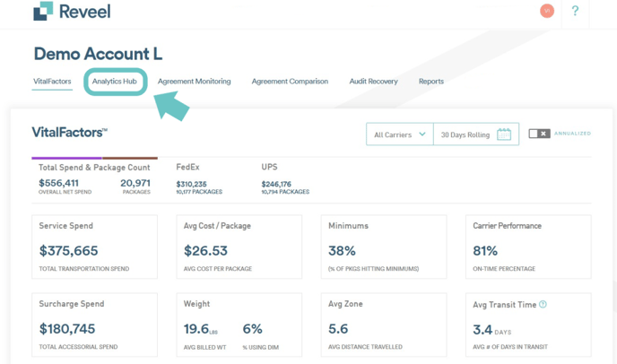Image resolution: width=617 pixels, height=364 pixels.
Task: Toggle the Annualized switch
Action: tap(539, 134)
